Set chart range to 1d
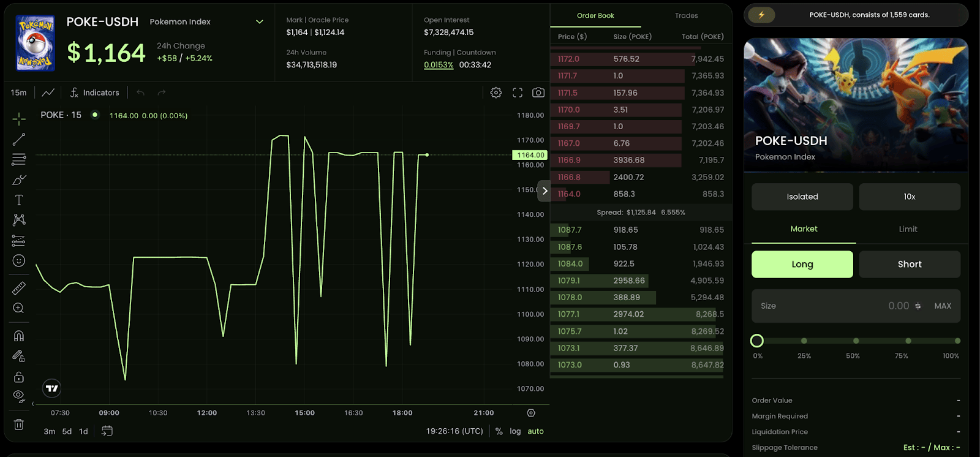Viewport: 980px width, 457px height. pos(83,431)
